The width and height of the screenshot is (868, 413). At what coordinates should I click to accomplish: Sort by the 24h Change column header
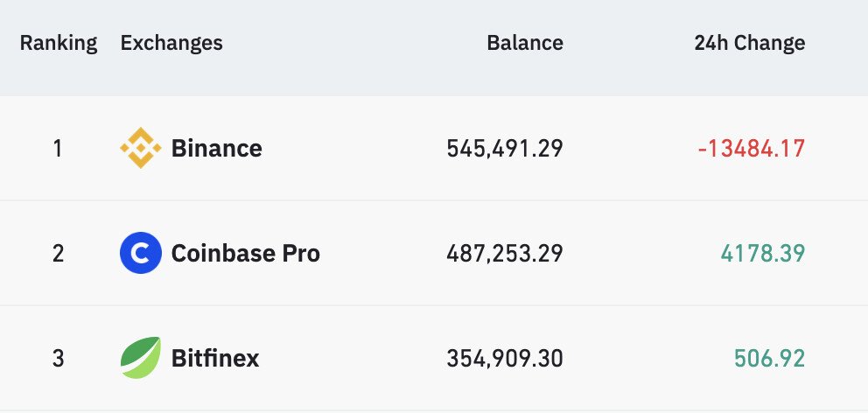tap(749, 43)
